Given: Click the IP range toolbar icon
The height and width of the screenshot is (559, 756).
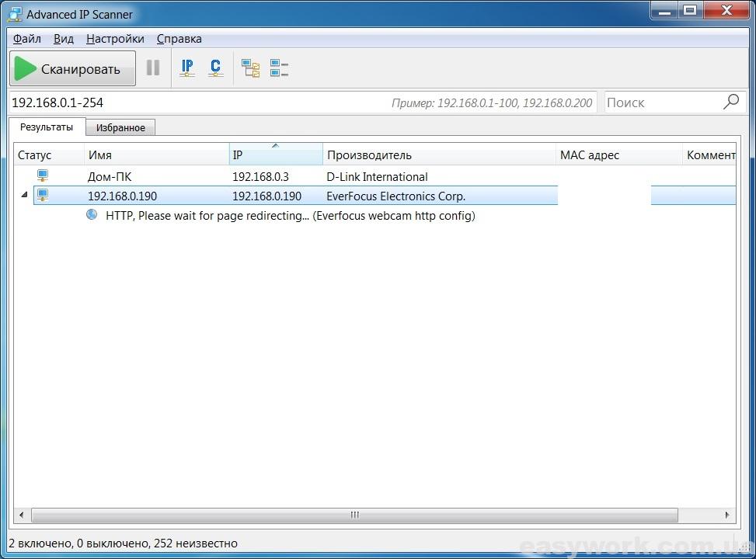Looking at the screenshot, I should click(x=187, y=68).
